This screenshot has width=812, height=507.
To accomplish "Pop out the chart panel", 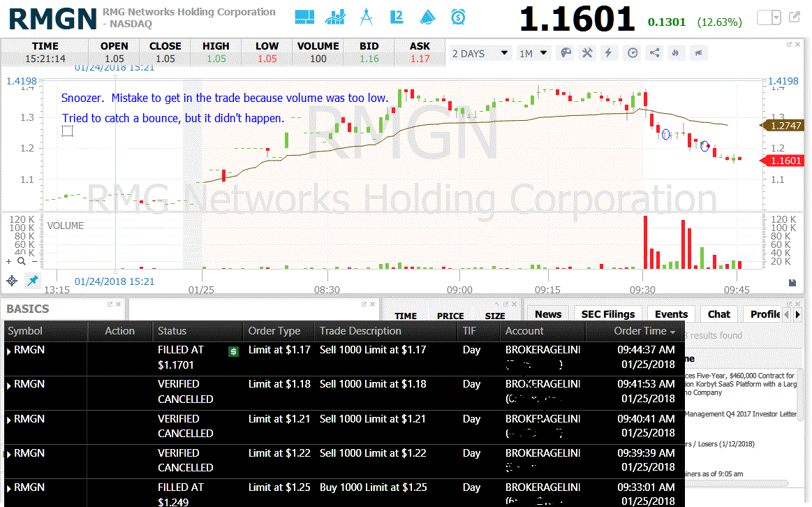I will click(x=789, y=45).
